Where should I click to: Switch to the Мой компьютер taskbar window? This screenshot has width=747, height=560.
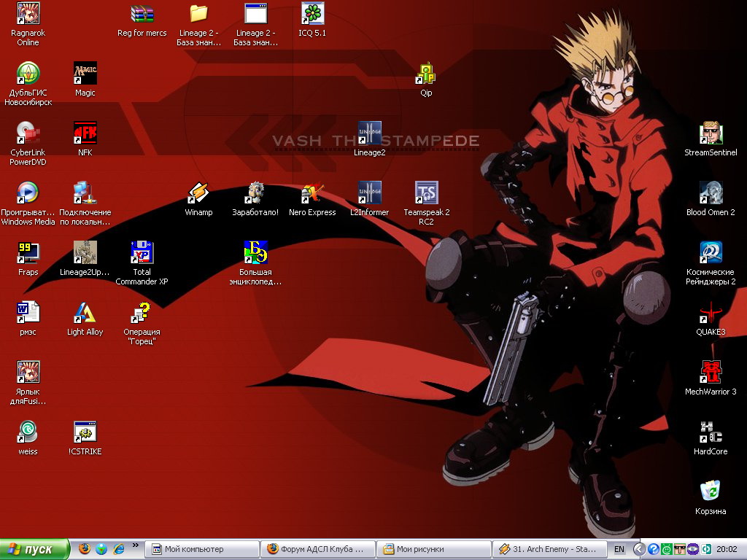[202, 549]
